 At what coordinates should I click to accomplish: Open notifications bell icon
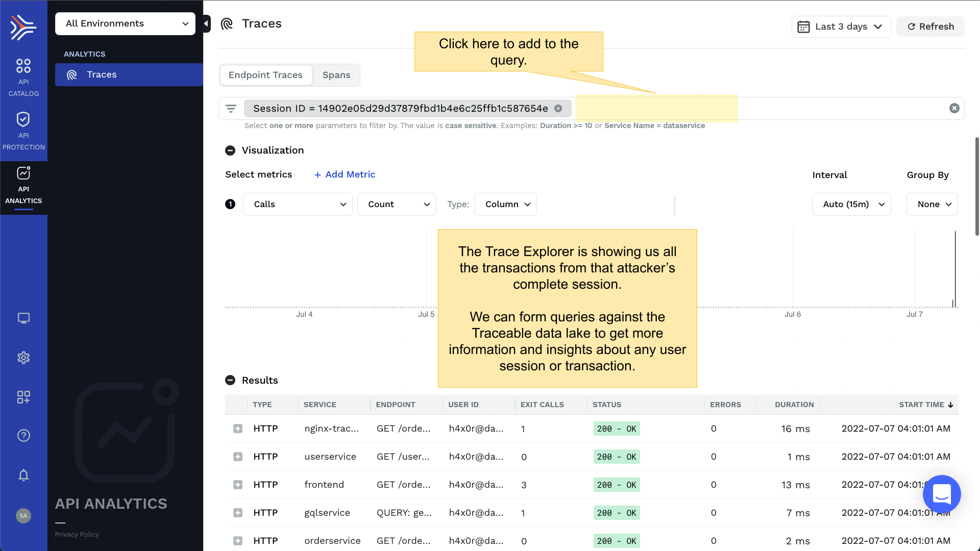tap(23, 475)
